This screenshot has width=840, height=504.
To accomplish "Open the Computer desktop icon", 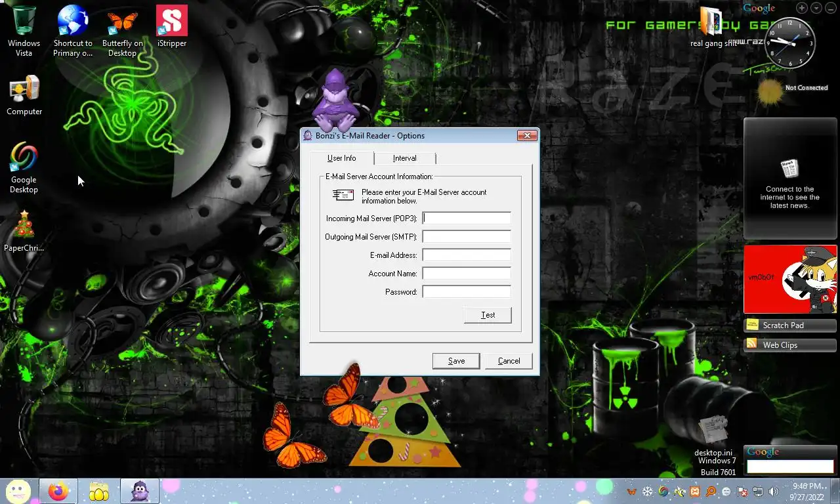I will (24, 95).
